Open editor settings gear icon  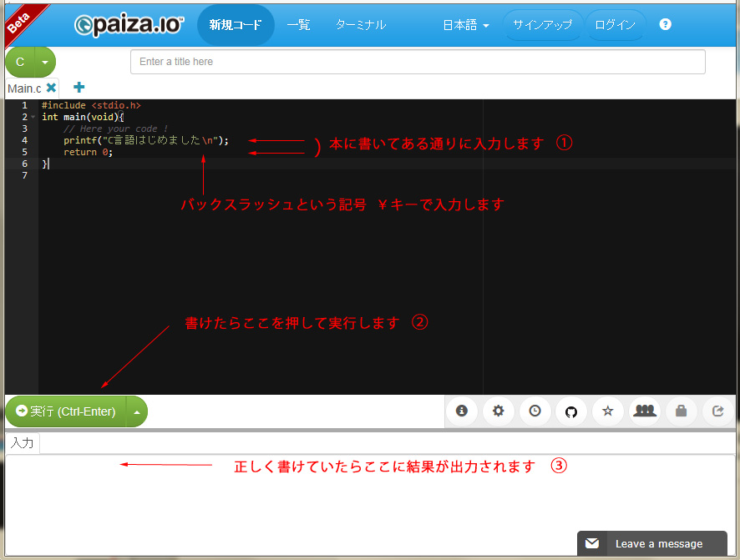498,411
